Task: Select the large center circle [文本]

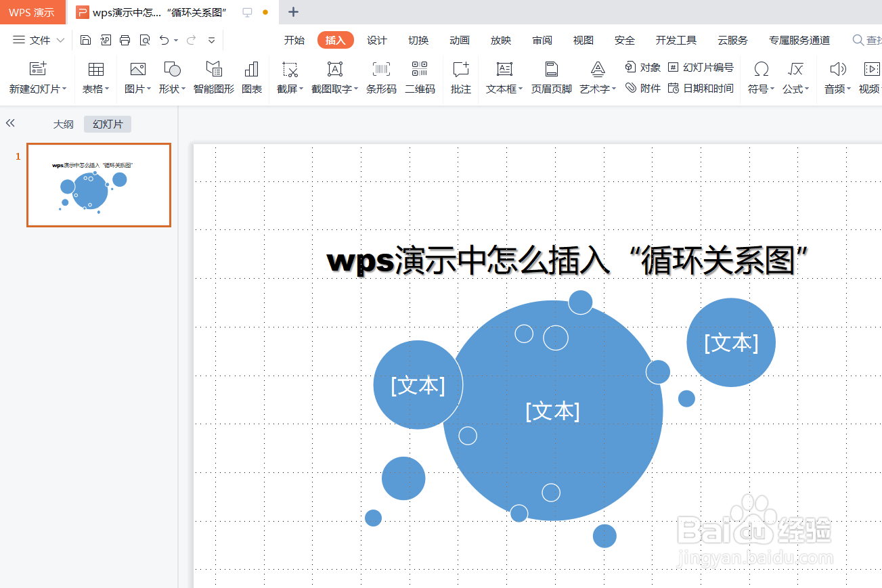Action: pos(553,411)
